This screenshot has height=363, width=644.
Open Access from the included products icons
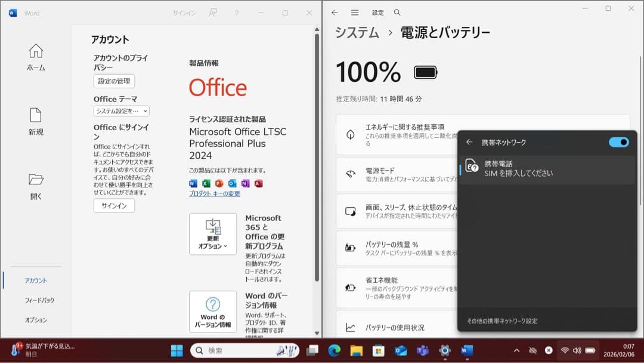coord(257,183)
